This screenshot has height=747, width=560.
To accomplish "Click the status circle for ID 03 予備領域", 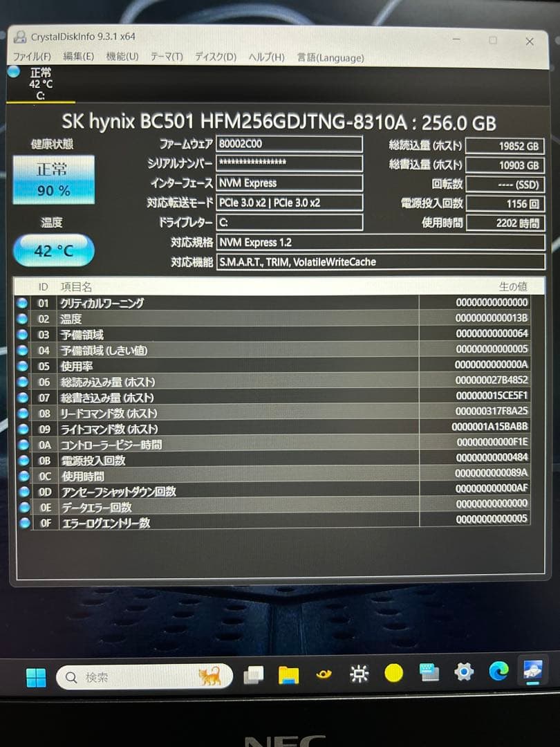I will click(22, 335).
